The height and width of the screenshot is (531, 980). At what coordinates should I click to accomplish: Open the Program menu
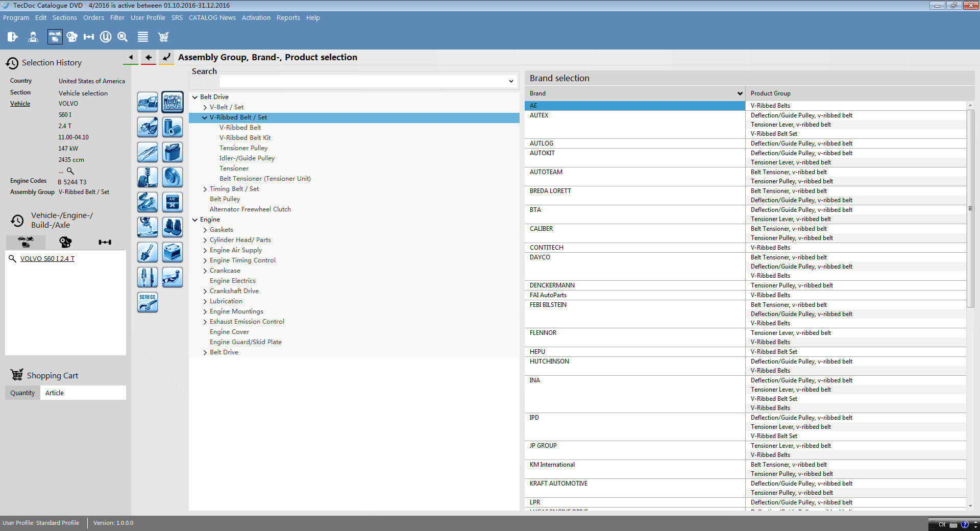pos(16,17)
